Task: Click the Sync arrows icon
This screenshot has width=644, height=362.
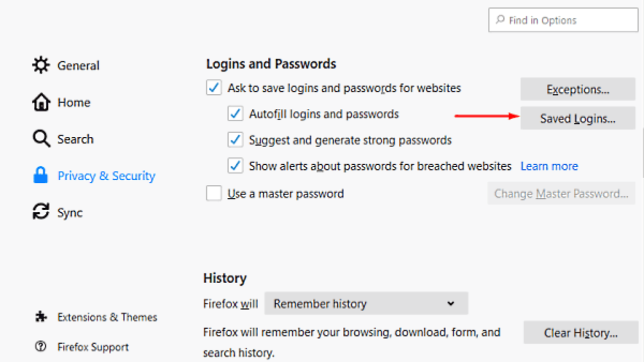Action: (41, 212)
